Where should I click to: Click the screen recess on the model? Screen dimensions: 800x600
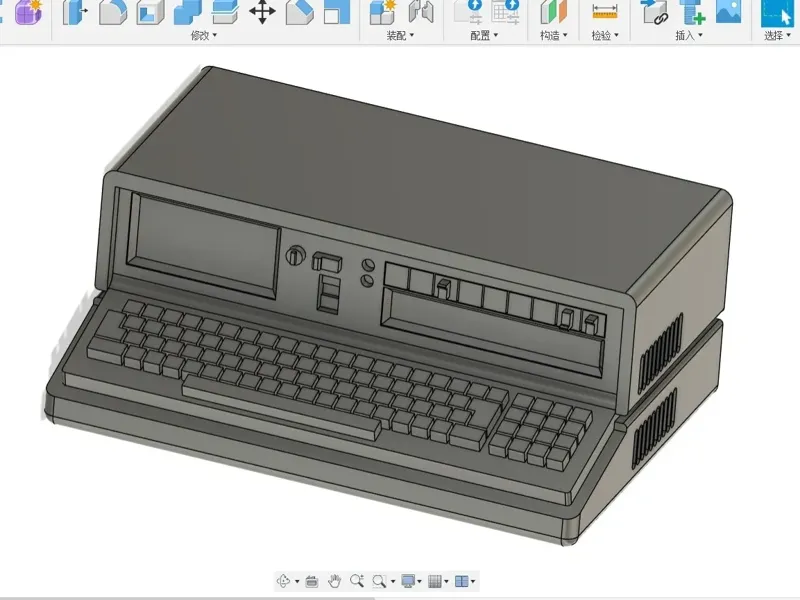204,245
